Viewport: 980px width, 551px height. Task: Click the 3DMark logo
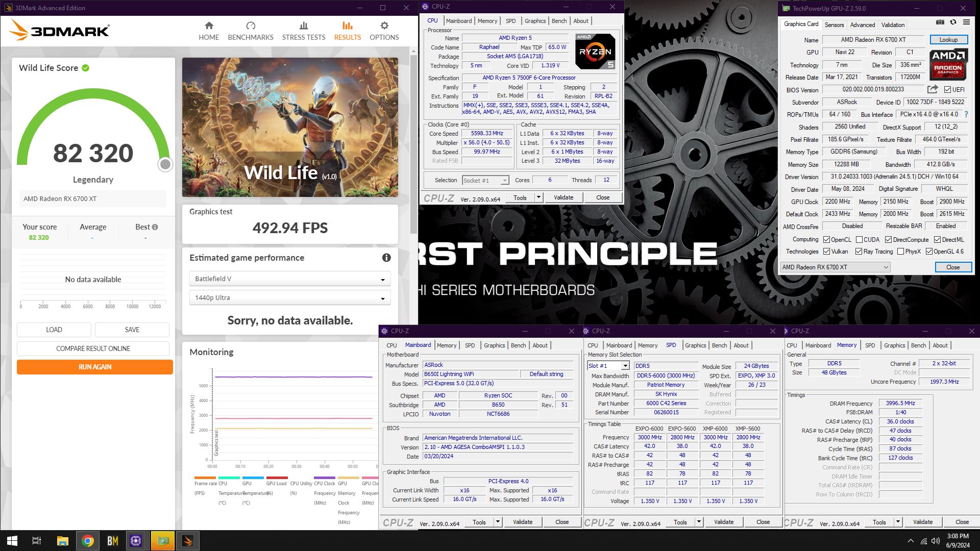click(x=60, y=31)
